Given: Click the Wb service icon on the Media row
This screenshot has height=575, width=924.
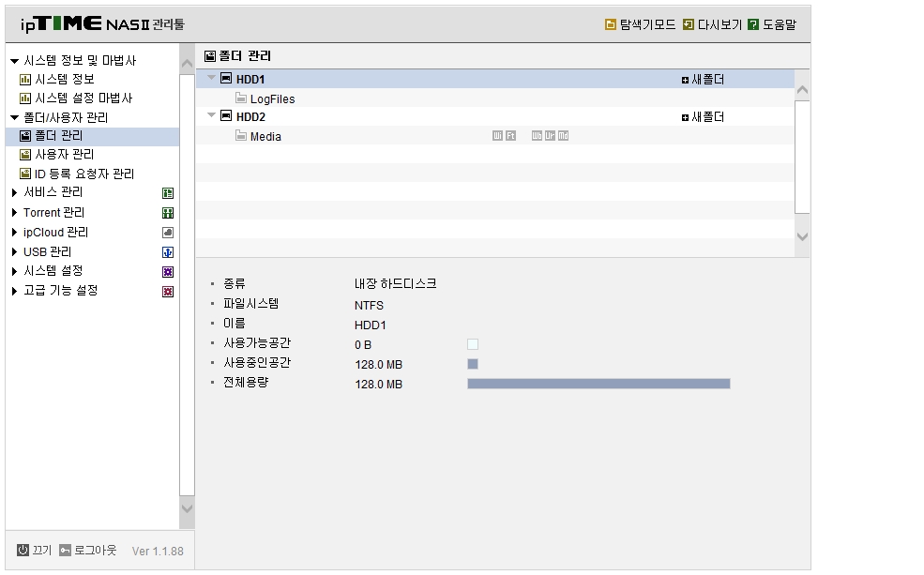Looking at the screenshot, I should (537, 136).
